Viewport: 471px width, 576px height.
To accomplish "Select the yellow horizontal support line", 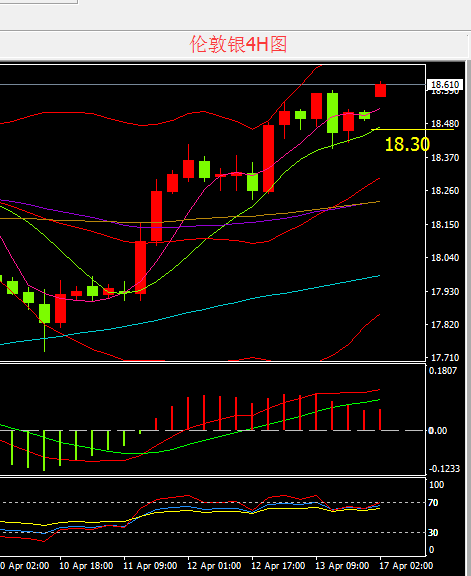I will (x=413, y=129).
